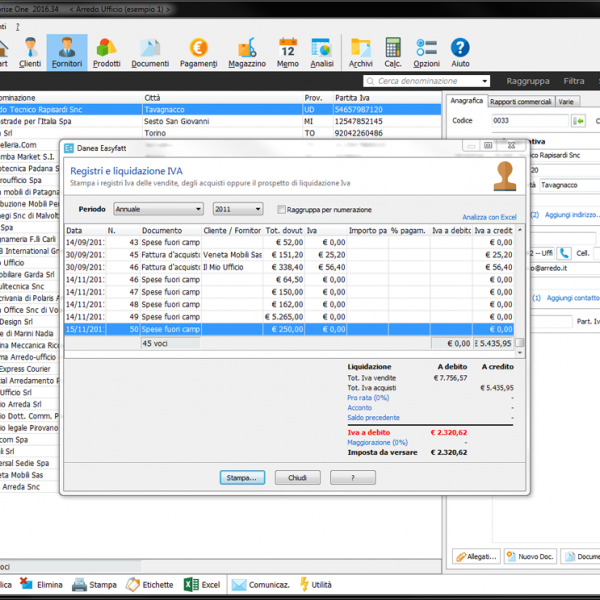Image resolution: width=600 pixels, height=600 pixels.
Task: Open the year 2011 dropdown
Action: (238, 209)
